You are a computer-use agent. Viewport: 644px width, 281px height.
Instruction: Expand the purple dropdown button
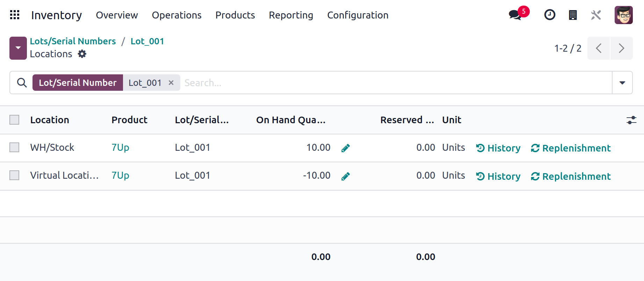18,48
